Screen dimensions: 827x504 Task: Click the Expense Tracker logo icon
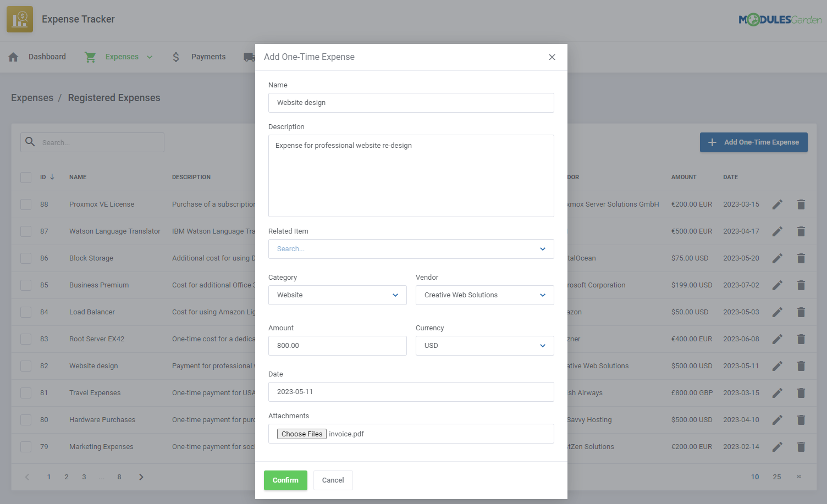point(20,19)
